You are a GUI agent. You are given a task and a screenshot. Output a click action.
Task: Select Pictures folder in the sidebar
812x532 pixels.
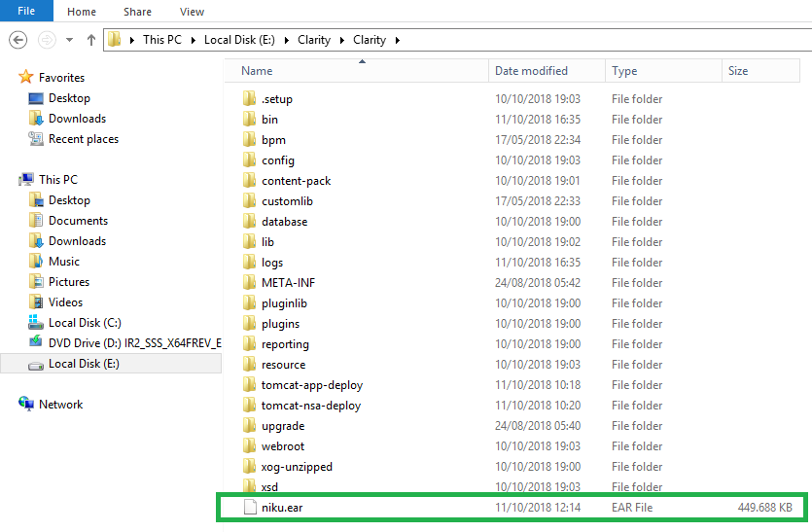click(69, 282)
